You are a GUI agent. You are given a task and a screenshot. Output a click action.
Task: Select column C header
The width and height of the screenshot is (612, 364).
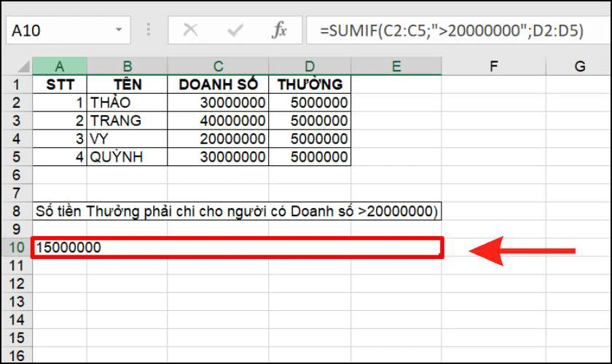tap(218, 66)
